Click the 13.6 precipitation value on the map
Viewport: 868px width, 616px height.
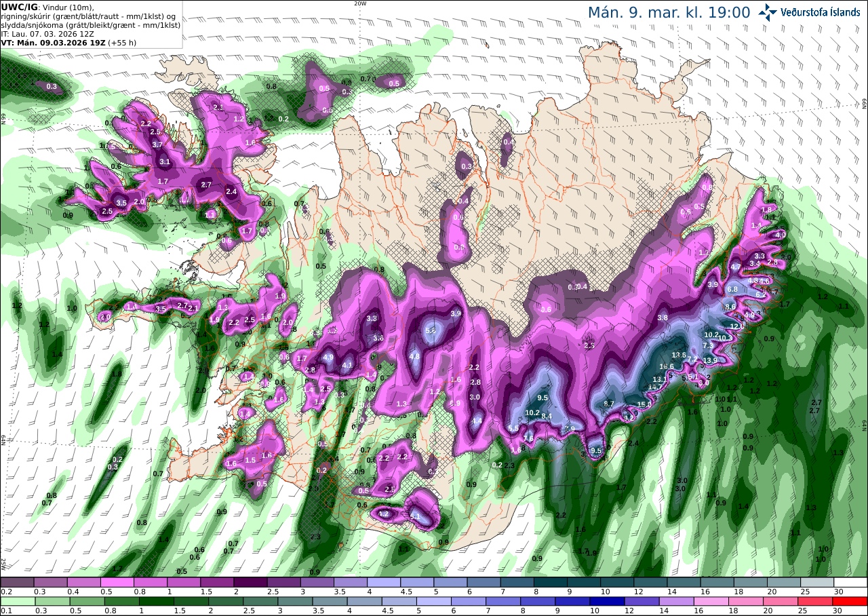(x=679, y=355)
